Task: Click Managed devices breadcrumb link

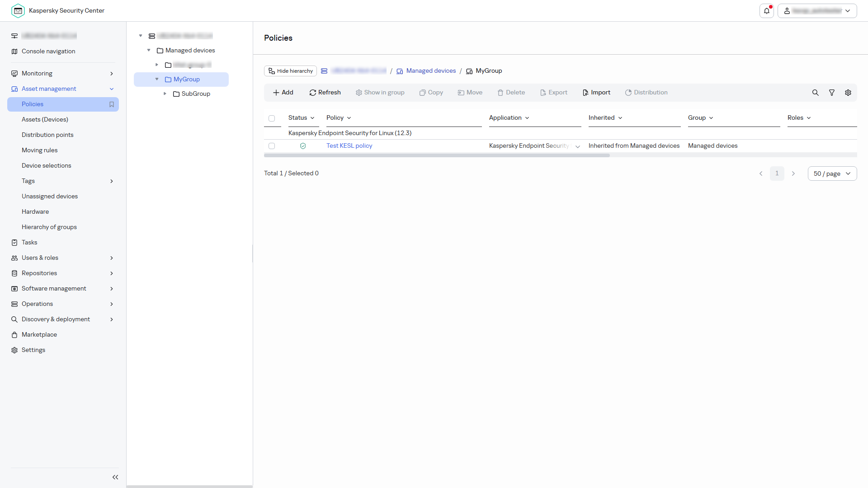Action: [431, 71]
